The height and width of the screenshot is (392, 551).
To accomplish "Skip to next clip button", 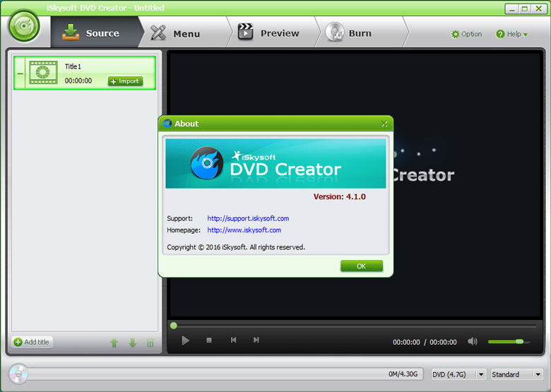I will click(x=256, y=340).
